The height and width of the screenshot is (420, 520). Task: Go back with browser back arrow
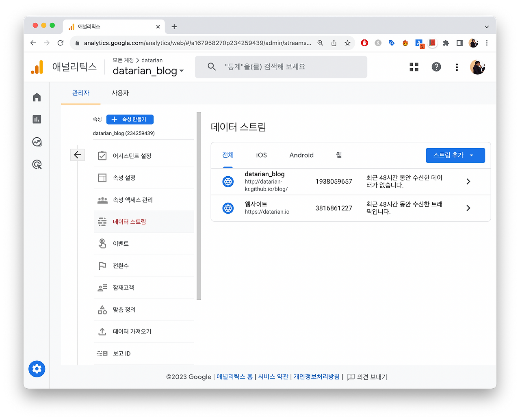[33, 43]
